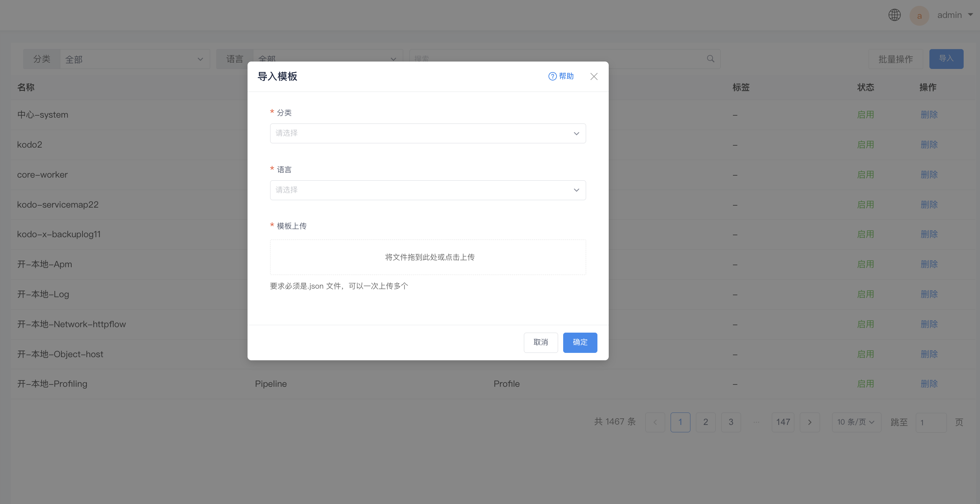Jump to last page 147
This screenshot has height=504, width=980.
point(783,422)
